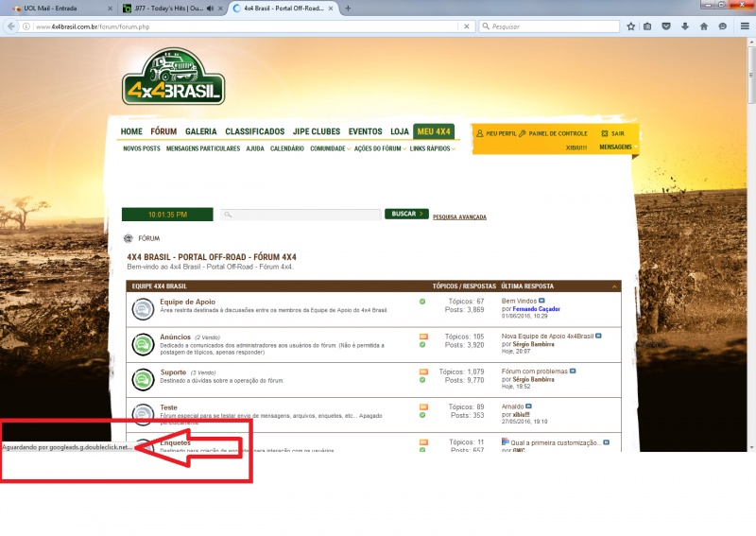Image resolution: width=756 pixels, height=536 pixels.
Task: Open new browser tab with plus
Action: (348, 9)
